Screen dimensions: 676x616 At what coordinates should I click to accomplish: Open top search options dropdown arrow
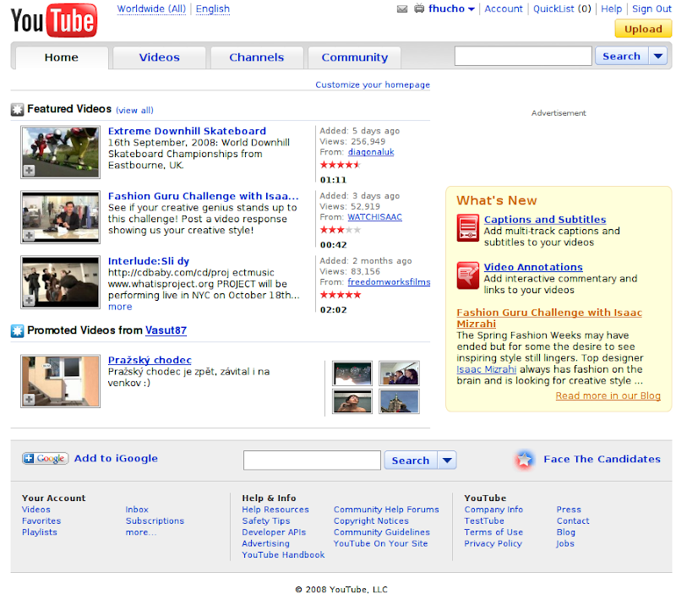point(658,56)
